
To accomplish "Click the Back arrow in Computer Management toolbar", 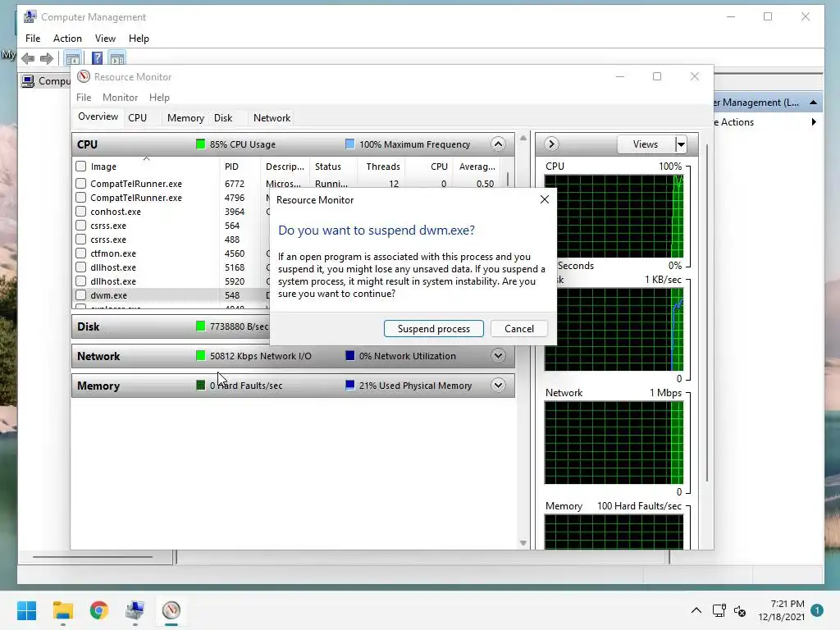I will click(x=28, y=58).
